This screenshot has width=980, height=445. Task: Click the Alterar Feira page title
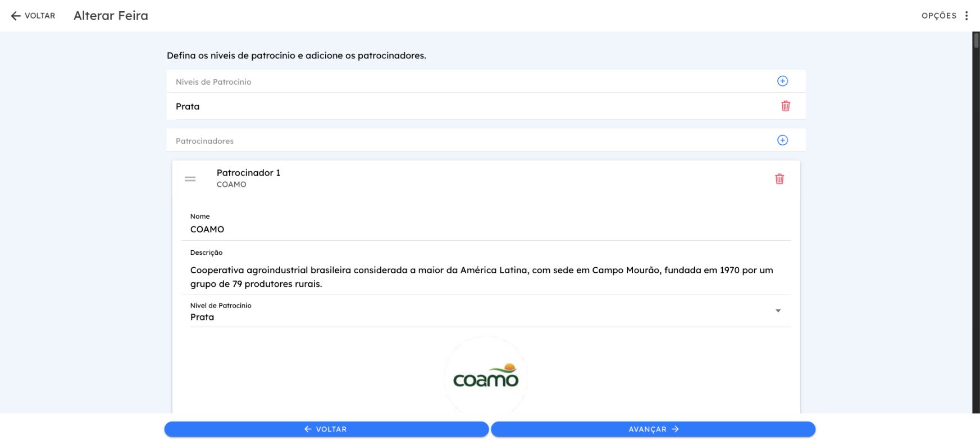111,16
